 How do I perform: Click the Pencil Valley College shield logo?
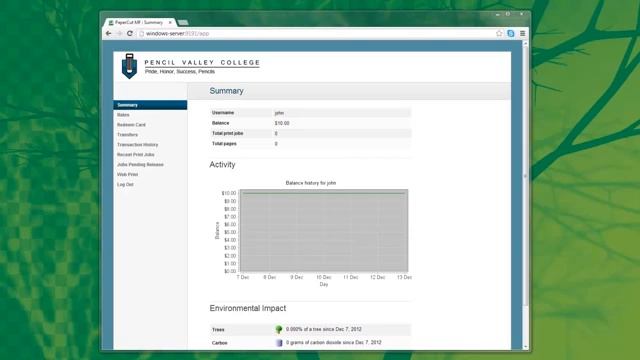pos(129,66)
